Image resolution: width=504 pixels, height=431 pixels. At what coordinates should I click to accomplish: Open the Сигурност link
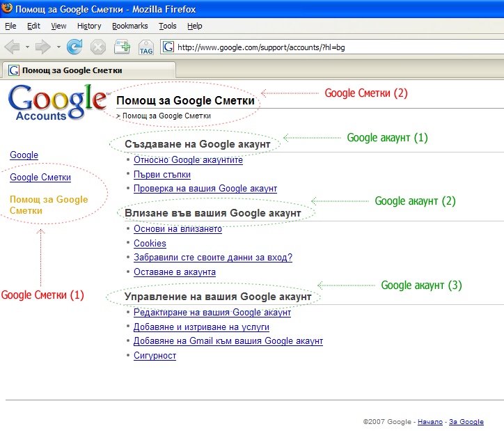[x=155, y=356]
